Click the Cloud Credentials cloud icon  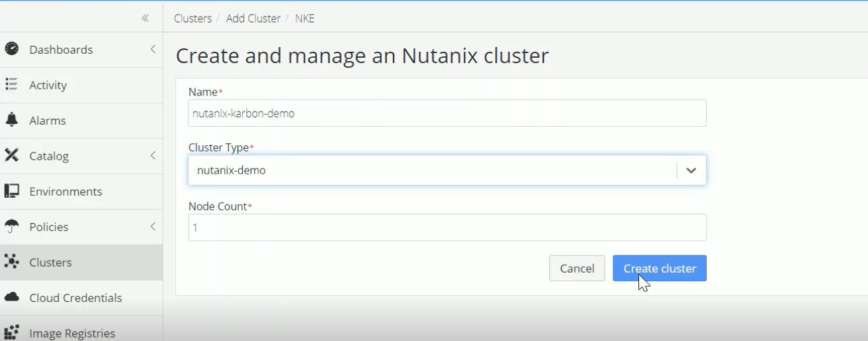[11, 297]
